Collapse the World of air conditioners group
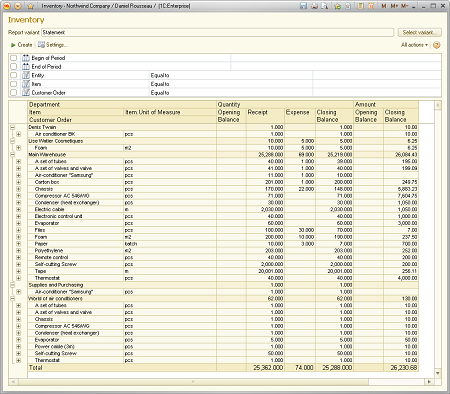 13,298
